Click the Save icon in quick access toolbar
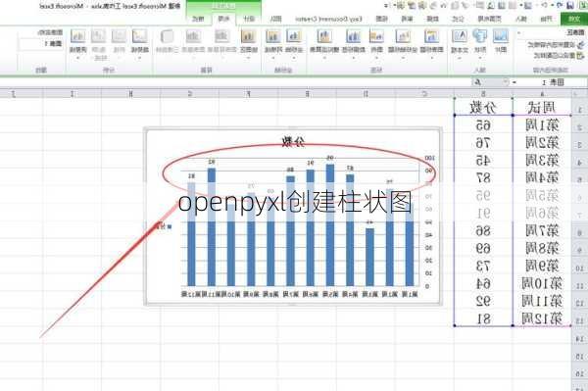Screen dimensions: 588x391 [x=570, y=5]
